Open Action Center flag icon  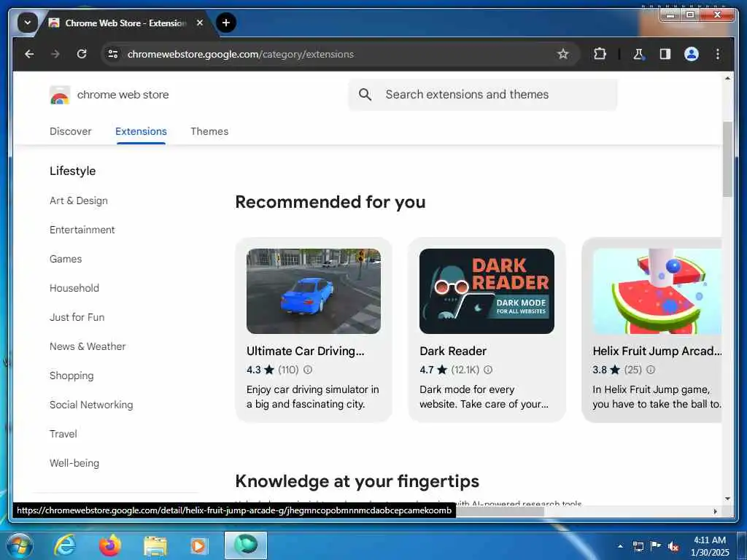tap(656, 546)
